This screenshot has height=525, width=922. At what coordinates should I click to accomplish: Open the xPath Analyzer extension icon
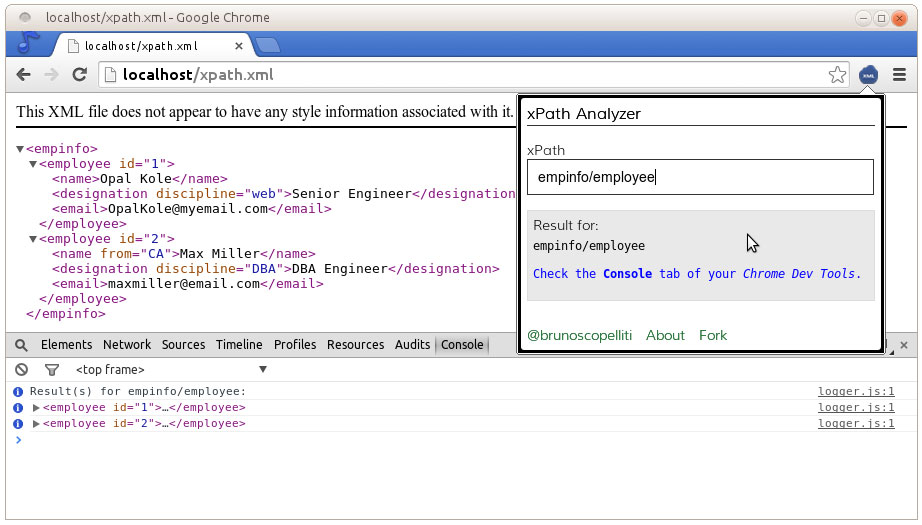[x=868, y=75]
